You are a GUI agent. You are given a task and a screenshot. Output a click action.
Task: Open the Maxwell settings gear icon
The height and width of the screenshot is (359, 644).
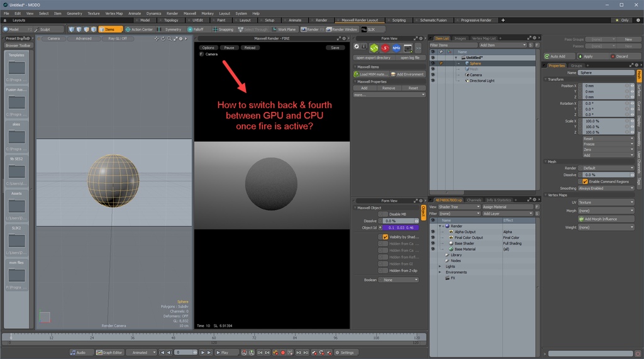(x=357, y=47)
